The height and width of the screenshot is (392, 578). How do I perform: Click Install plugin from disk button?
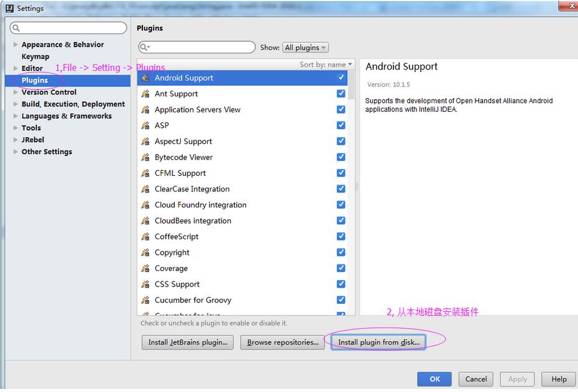[378, 342]
